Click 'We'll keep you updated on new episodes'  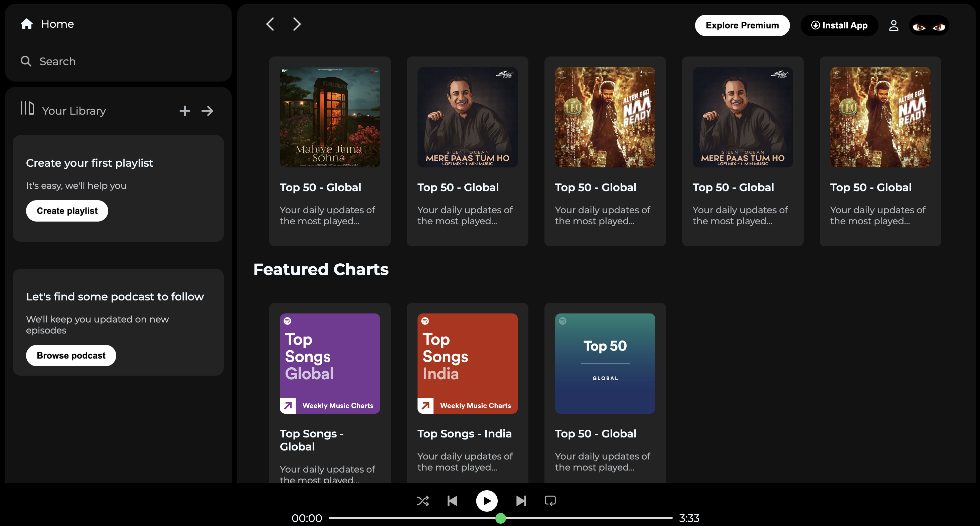98,325
